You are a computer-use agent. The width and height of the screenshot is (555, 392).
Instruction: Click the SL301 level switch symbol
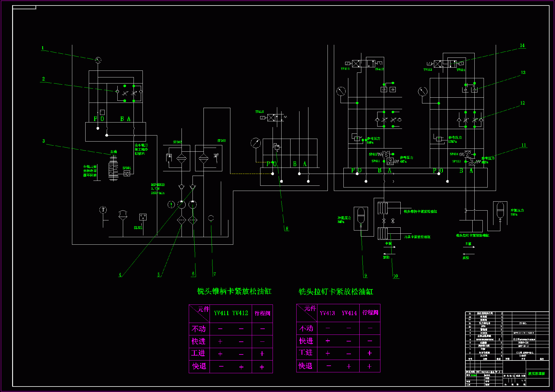pos(143,217)
